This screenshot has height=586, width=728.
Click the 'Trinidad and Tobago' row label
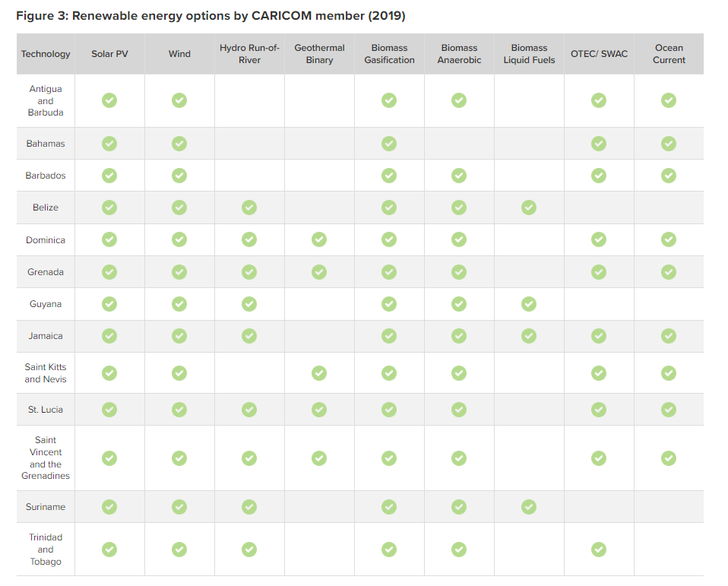coord(46,550)
